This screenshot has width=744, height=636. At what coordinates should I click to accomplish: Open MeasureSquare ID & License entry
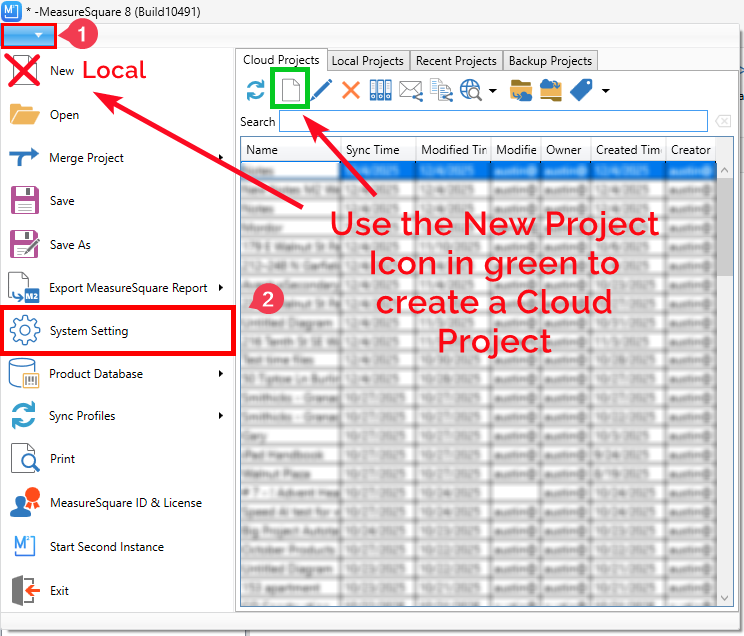tap(126, 503)
